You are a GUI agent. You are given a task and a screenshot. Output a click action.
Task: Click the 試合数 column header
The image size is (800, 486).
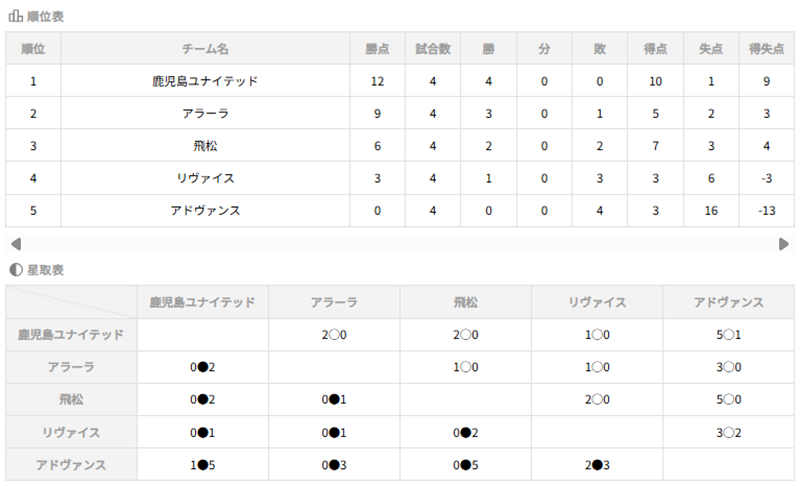pyautogui.click(x=433, y=48)
